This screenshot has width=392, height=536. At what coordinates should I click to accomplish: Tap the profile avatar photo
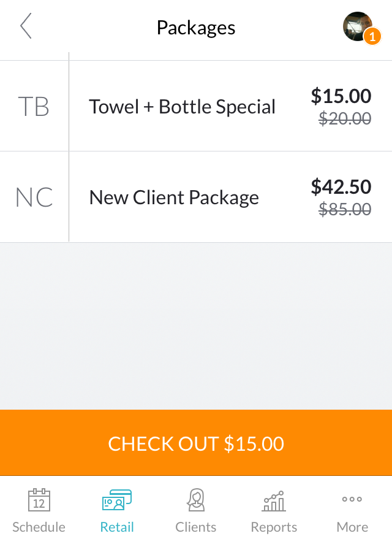click(x=357, y=27)
